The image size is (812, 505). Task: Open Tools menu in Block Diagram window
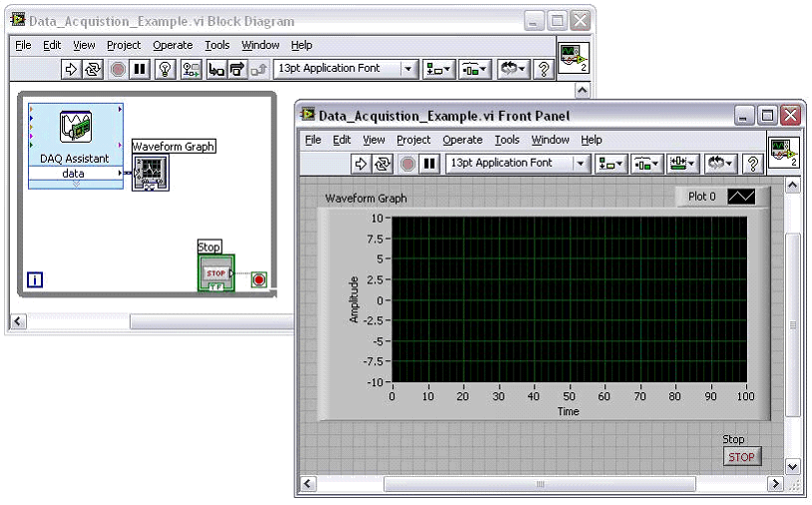point(216,45)
